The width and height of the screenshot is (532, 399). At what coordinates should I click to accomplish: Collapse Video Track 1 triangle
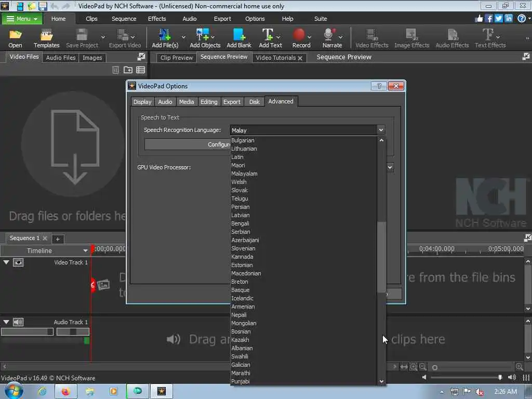click(6, 262)
